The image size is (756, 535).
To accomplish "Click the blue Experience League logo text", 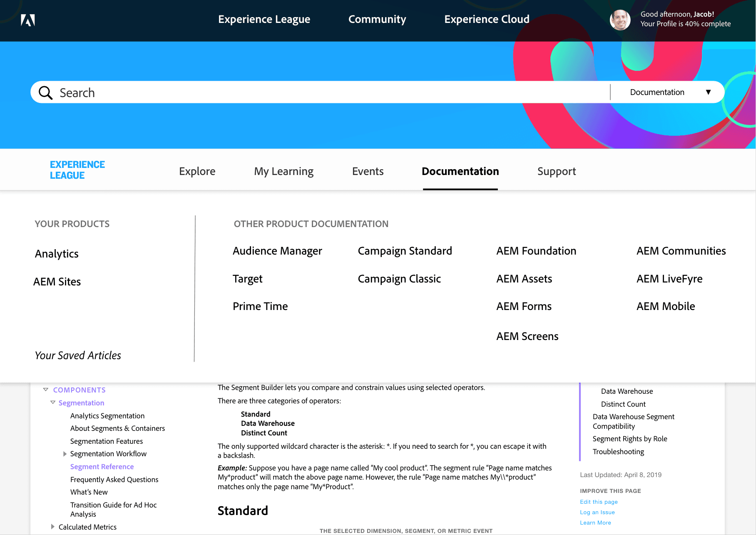I will 77,170.
